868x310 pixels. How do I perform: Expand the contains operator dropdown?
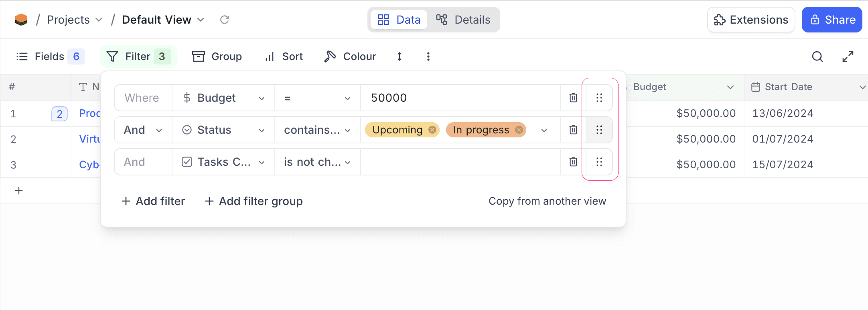[x=317, y=130]
